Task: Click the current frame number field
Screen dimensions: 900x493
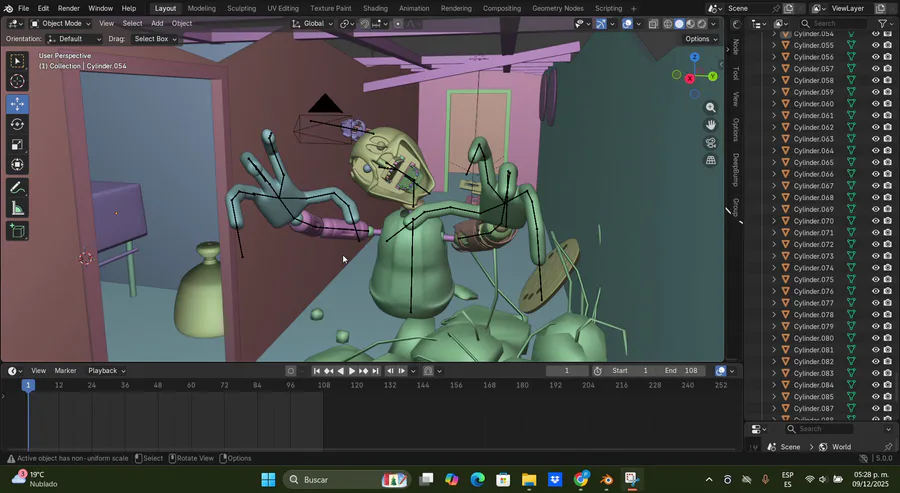Action: click(567, 371)
